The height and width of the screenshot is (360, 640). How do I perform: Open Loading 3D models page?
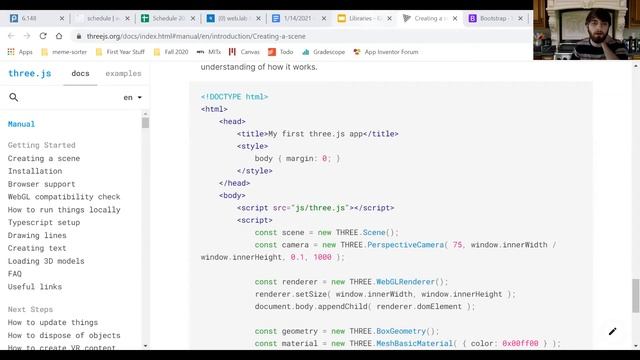(x=46, y=261)
